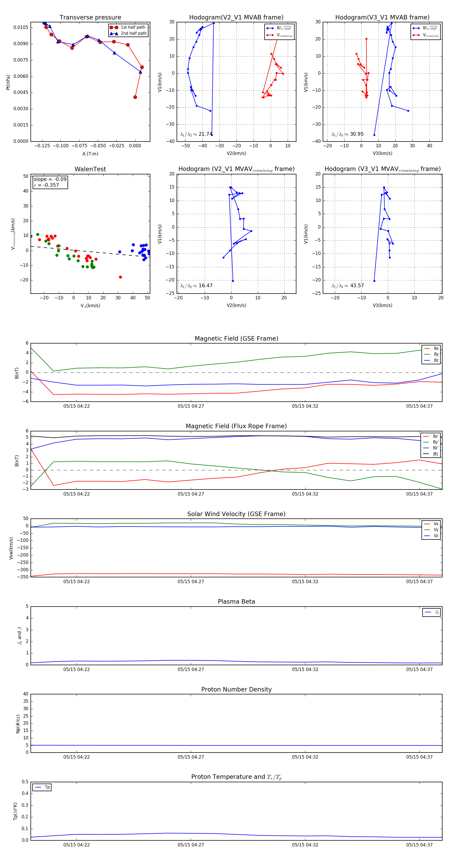473x868 pixels.
Task: Click "05/15 04:22" tick under GSE magnetic field plot
Action: tap(76, 406)
